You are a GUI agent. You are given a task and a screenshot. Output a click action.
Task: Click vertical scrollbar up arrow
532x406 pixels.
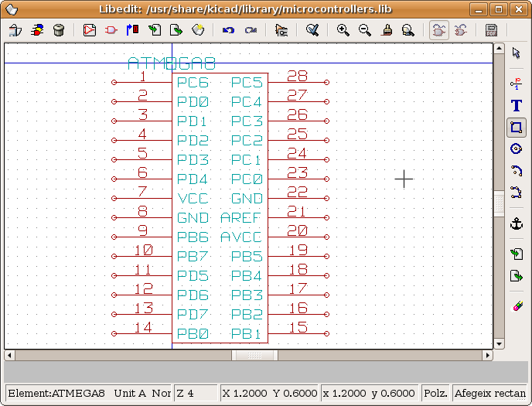pos(499,48)
